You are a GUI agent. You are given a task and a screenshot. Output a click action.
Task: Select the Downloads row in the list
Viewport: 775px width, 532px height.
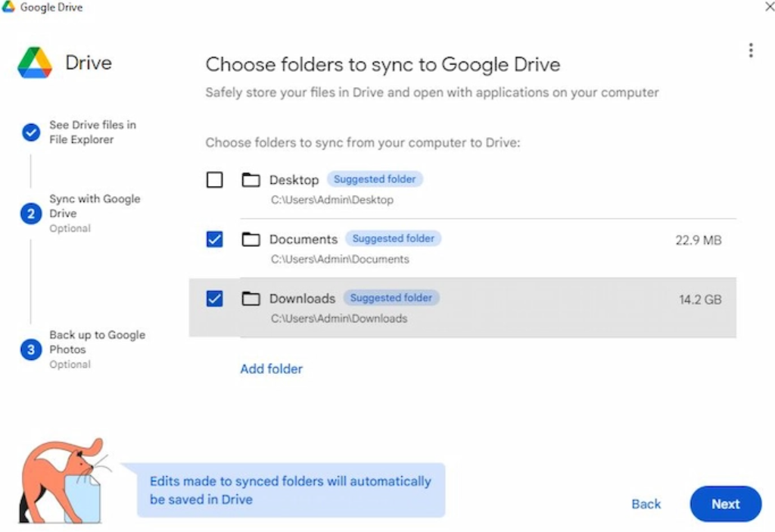point(492,308)
